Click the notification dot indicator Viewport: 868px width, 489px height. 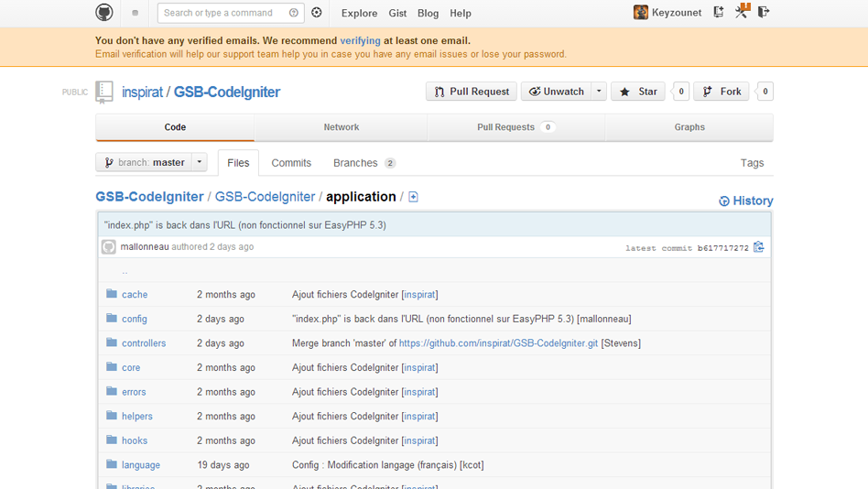point(136,13)
